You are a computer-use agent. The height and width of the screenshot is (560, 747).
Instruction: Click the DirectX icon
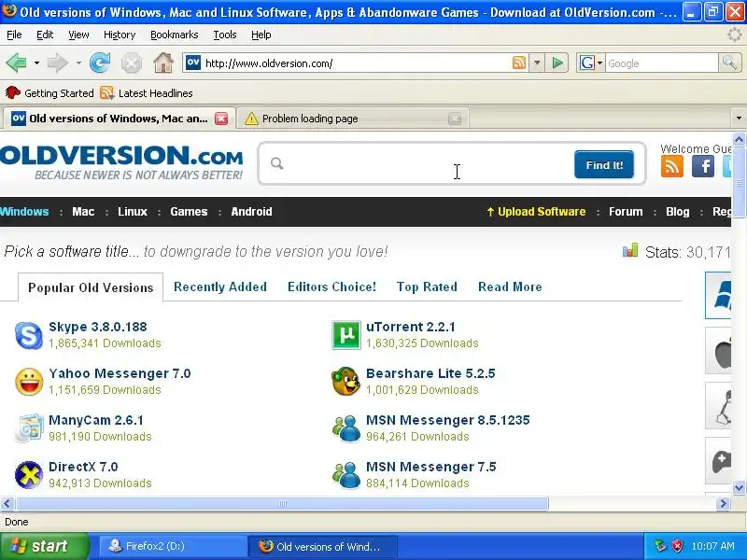click(29, 475)
